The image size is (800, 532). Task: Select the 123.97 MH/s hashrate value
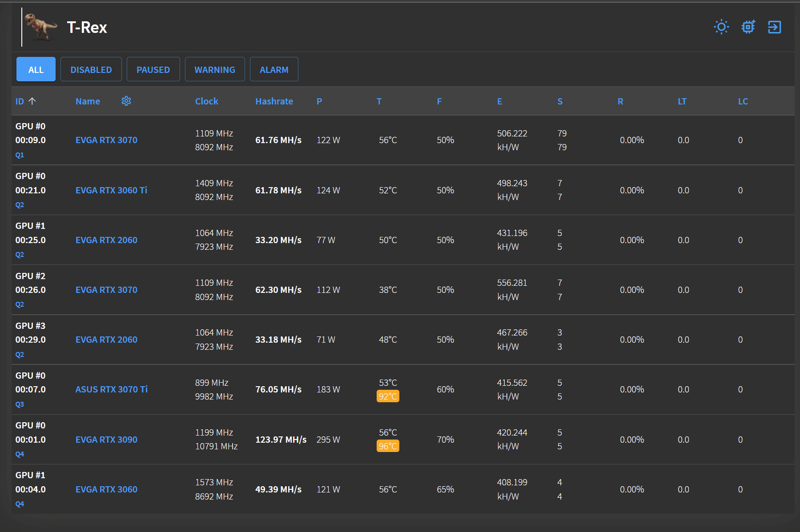pyautogui.click(x=281, y=440)
